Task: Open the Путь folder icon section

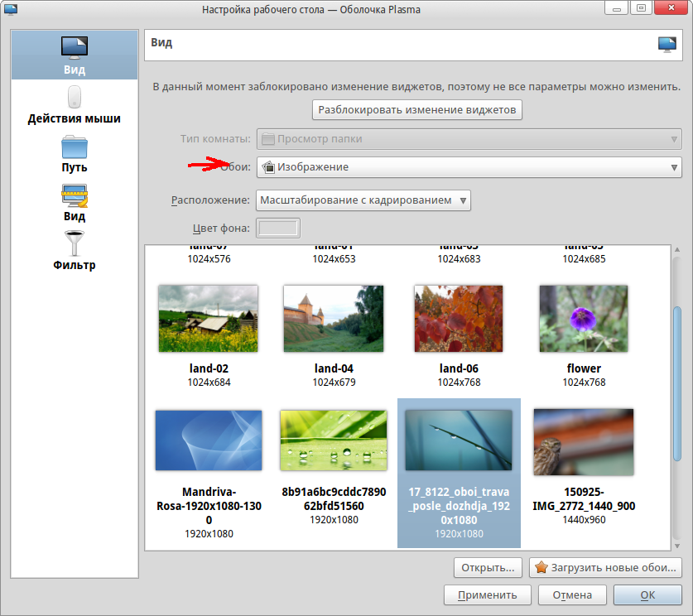Action: click(75, 147)
